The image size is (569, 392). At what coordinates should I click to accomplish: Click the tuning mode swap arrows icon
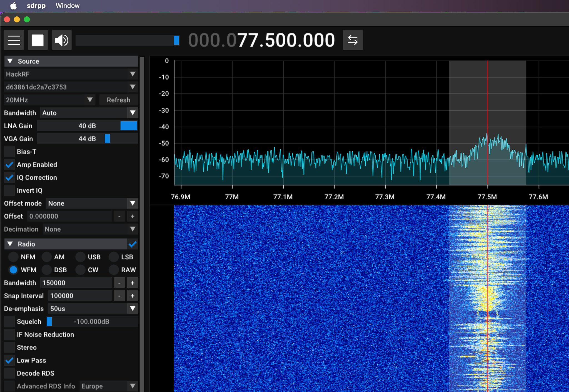click(353, 40)
